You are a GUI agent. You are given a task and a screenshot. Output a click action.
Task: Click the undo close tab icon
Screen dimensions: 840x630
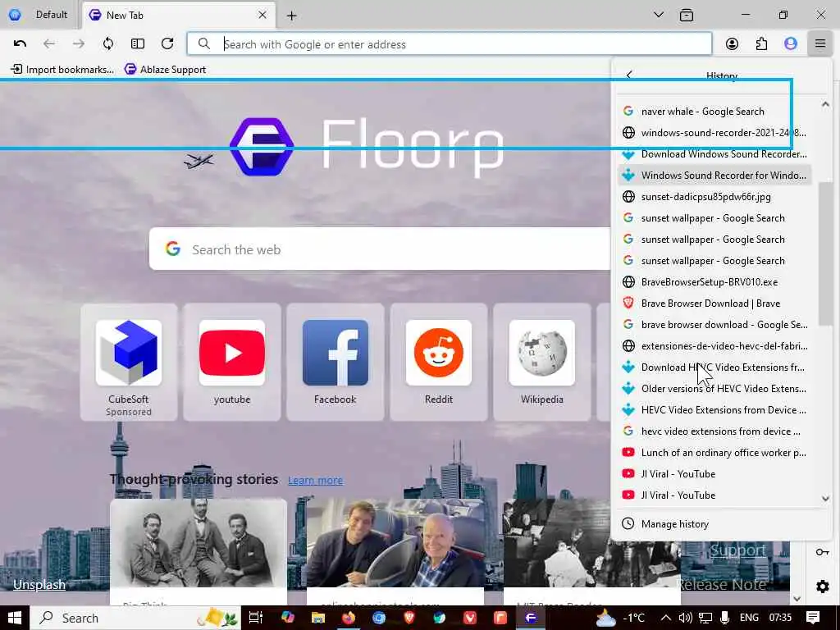(x=20, y=44)
